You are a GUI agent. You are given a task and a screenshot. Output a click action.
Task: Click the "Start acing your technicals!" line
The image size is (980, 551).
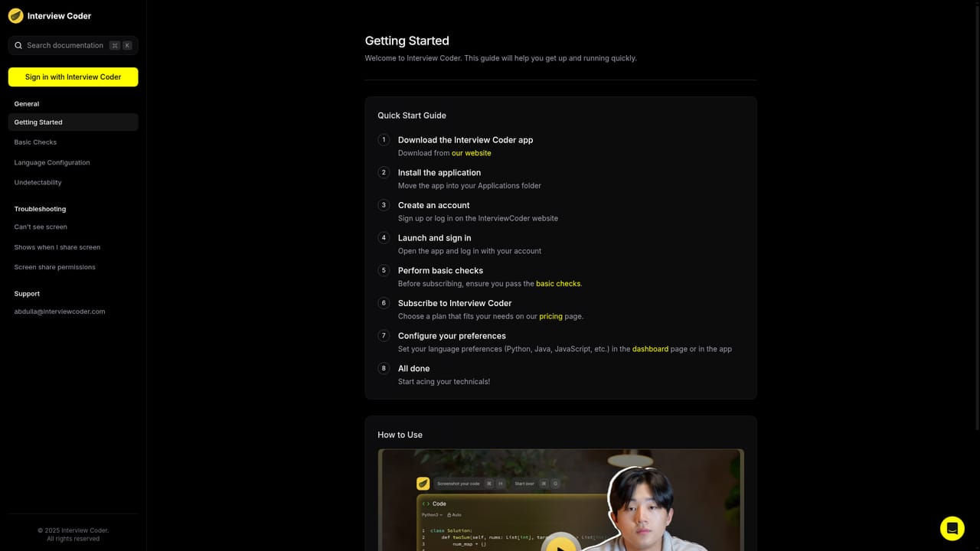pos(444,382)
